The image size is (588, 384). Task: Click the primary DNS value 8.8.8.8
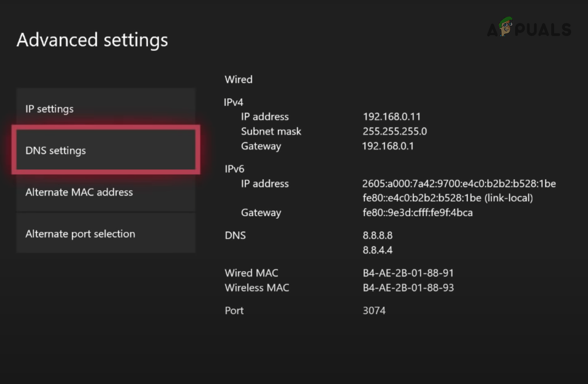click(378, 235)
